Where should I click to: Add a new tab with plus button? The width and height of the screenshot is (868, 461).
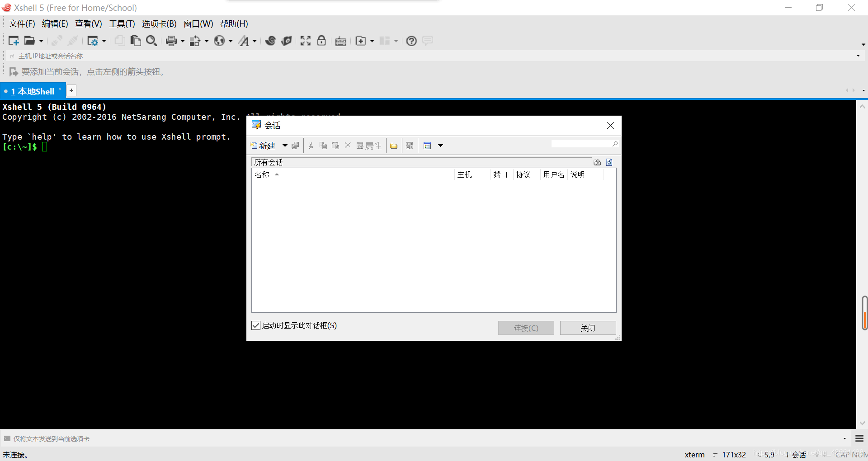click(71, 90)
